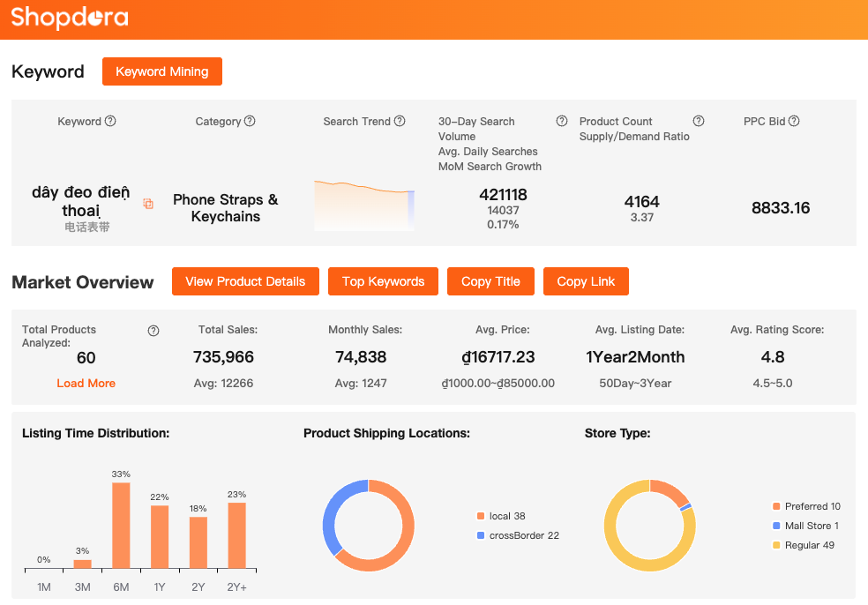Click the Shopdora logo

click(70, 18)
